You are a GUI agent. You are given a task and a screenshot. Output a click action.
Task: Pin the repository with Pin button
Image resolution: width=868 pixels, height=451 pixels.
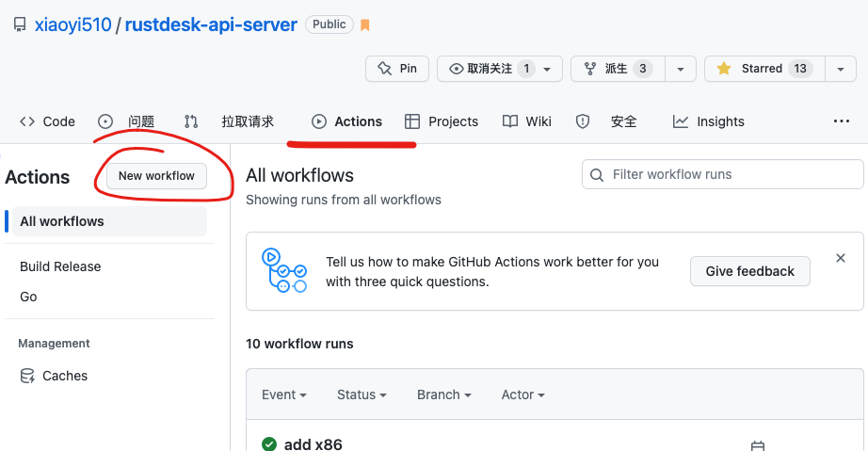397,69
